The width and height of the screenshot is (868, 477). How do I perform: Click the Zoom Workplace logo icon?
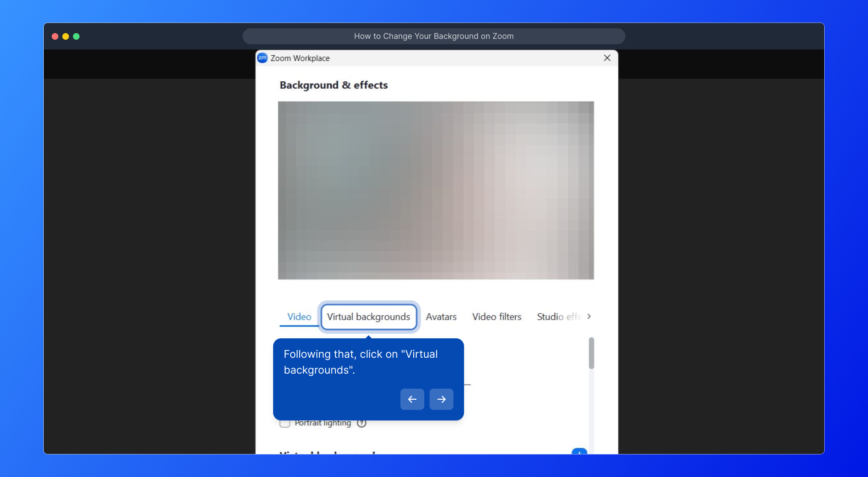click(x=263, y=58)
